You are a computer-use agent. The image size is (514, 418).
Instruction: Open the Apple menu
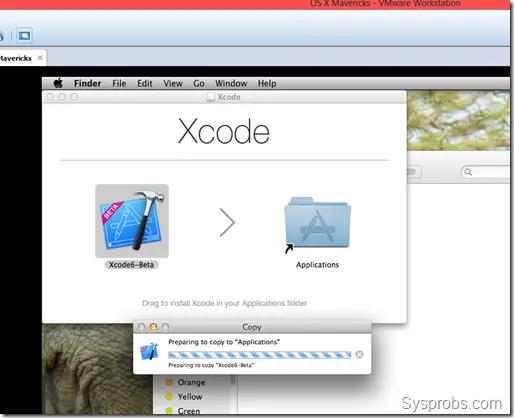(58, 83)
